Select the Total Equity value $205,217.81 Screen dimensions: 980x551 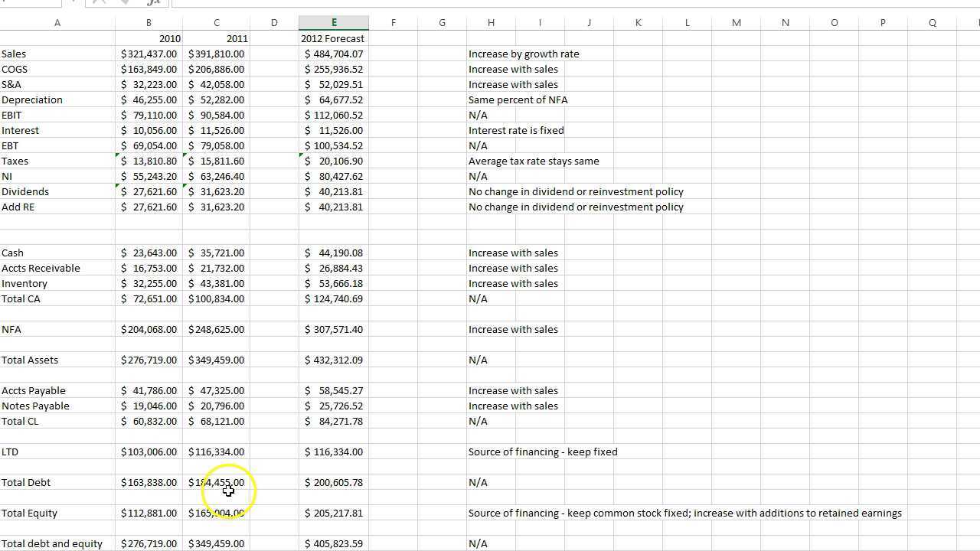[x=332, y=513]
